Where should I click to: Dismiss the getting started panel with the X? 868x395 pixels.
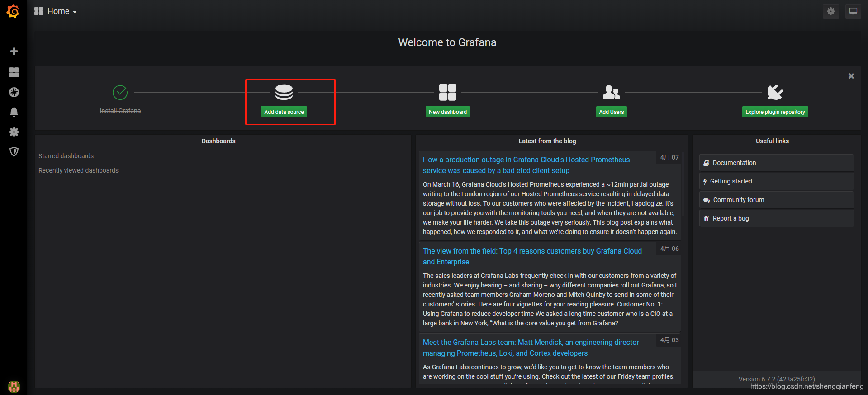coord(851,76)
